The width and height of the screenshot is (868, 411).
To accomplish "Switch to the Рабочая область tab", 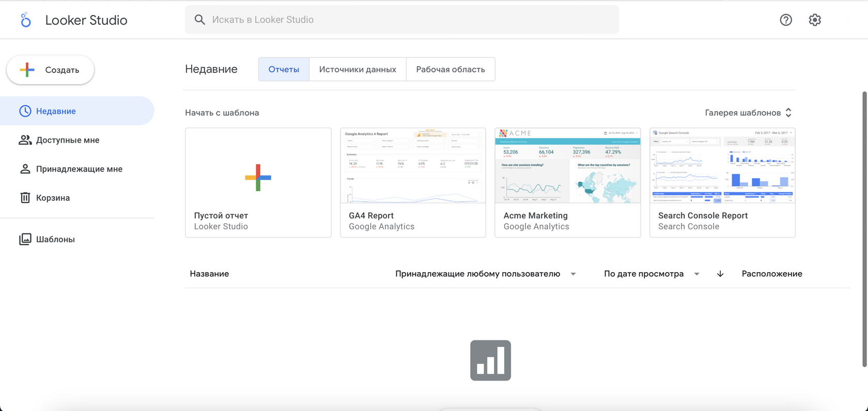I will 451,69.
